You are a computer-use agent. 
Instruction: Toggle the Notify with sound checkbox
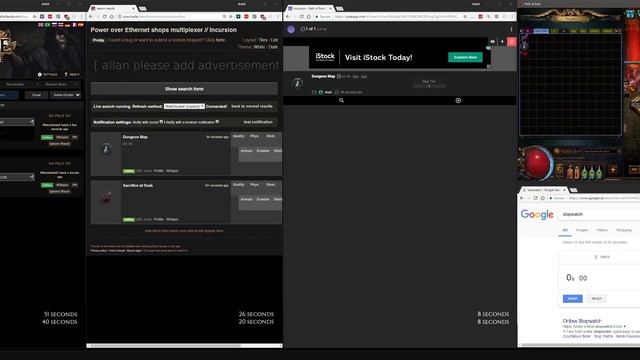tap(161, 122)
